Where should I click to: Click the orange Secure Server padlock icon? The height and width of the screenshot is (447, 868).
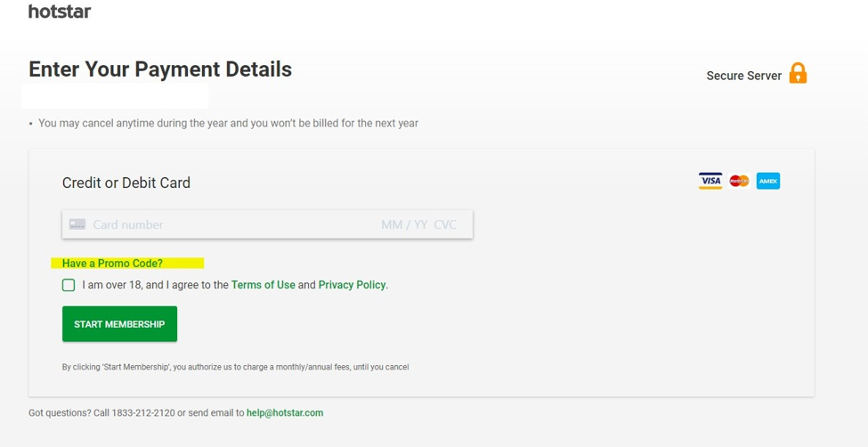798,73
